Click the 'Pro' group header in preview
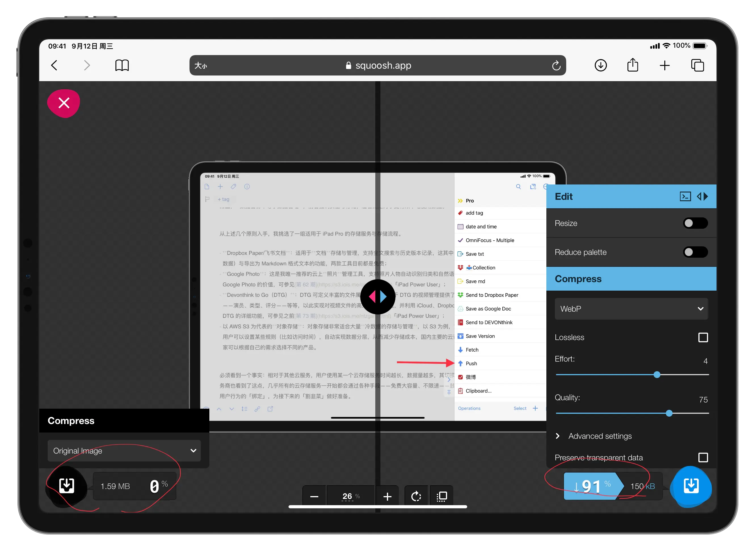This screenshot has width=756, height=552. (x=469, y=201)
